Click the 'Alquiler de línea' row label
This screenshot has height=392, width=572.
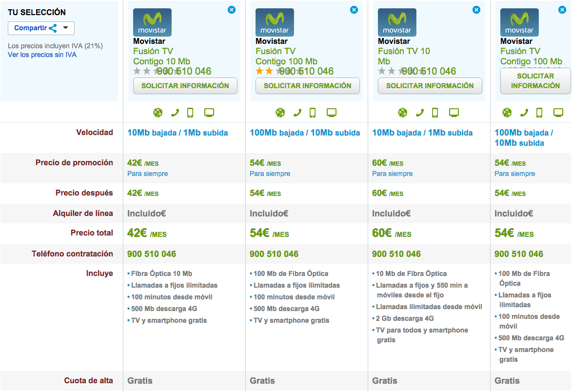coord(83,214)
